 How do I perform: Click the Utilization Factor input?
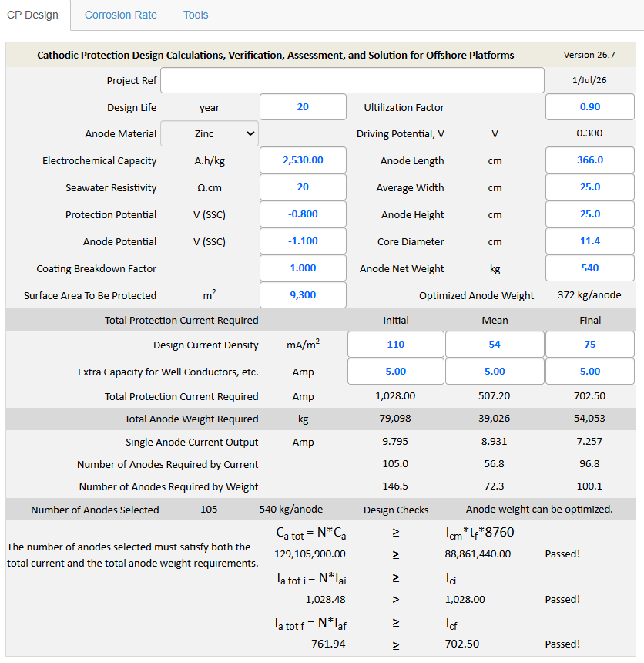[590, 107]
